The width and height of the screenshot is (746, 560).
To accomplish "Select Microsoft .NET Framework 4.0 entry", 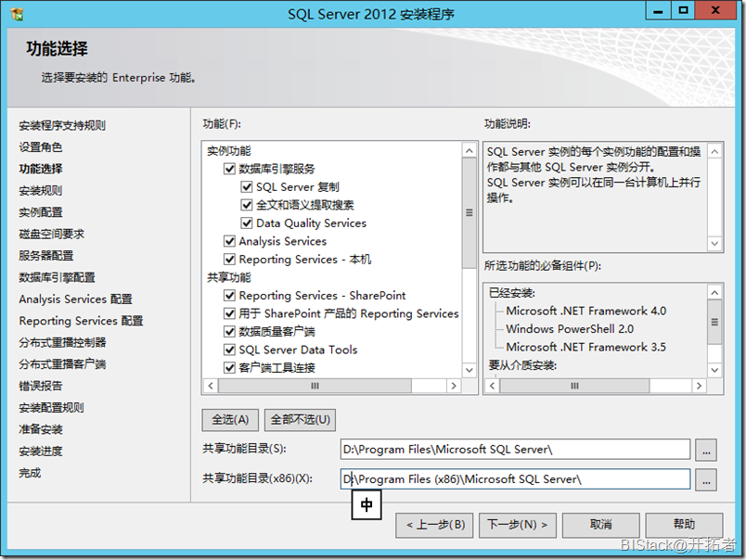I will click(586, 311).
